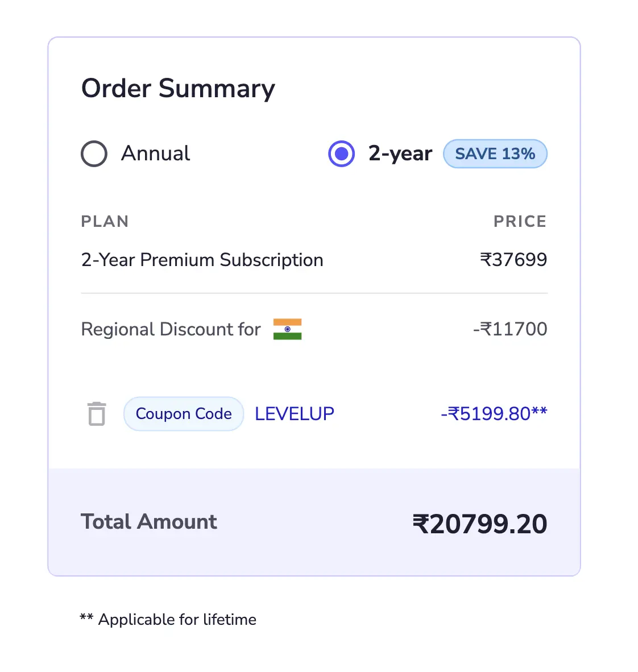
Task: Click the Order Summary heading
Action: (x=178, y=89)
